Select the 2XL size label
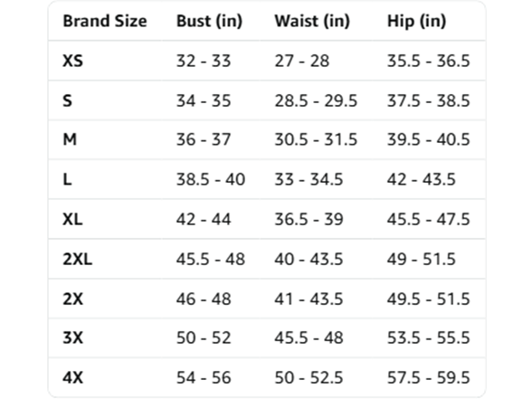 click(78, 259)
